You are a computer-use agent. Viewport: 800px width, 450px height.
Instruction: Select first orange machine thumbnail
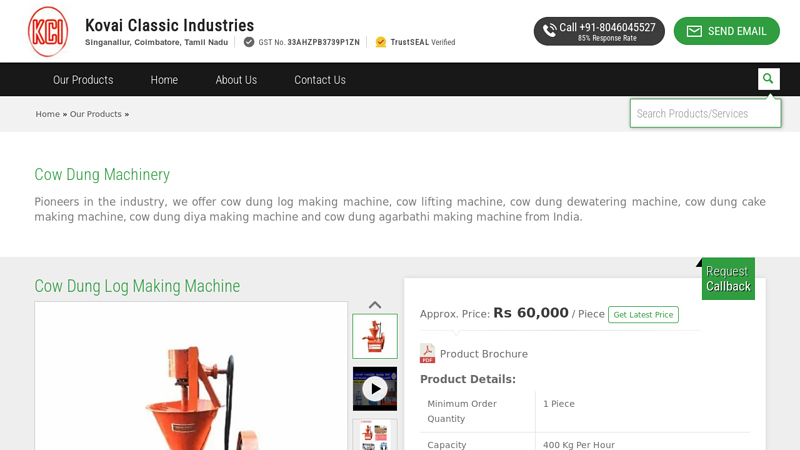point(375,336)
